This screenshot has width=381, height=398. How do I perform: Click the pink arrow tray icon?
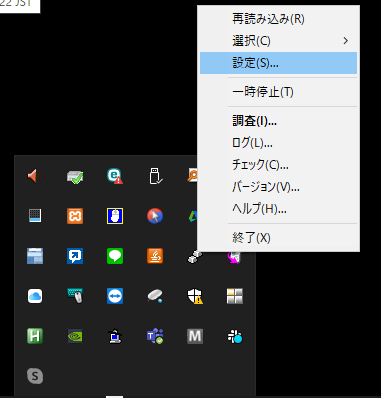click(x=234, y=258)
